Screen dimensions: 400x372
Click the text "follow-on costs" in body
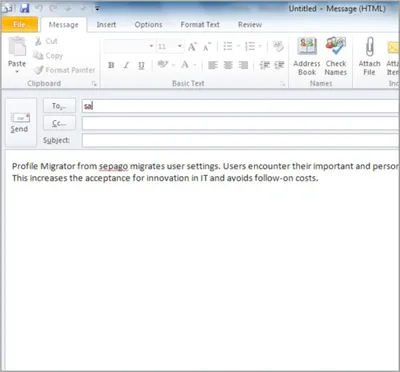tap(286, 178)
